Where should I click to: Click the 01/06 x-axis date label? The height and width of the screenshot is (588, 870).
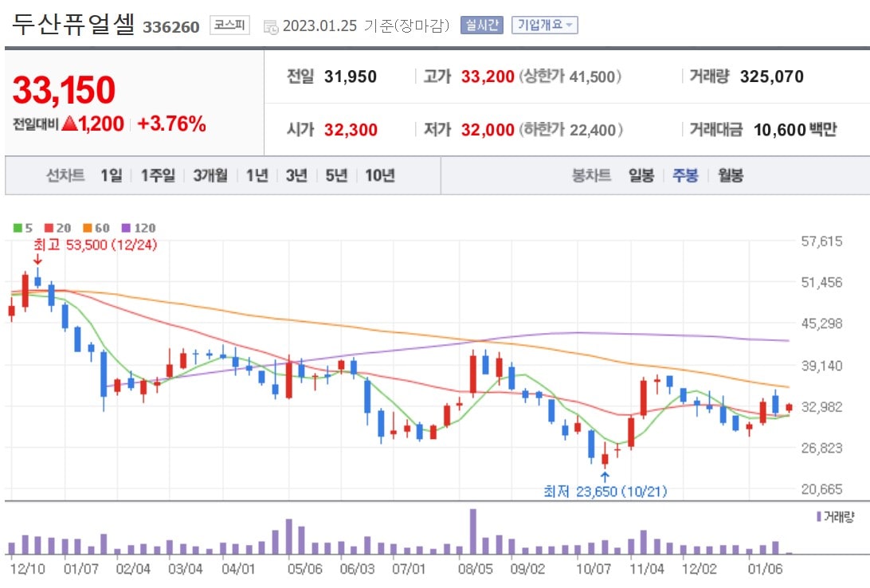[x=765, y=569]
